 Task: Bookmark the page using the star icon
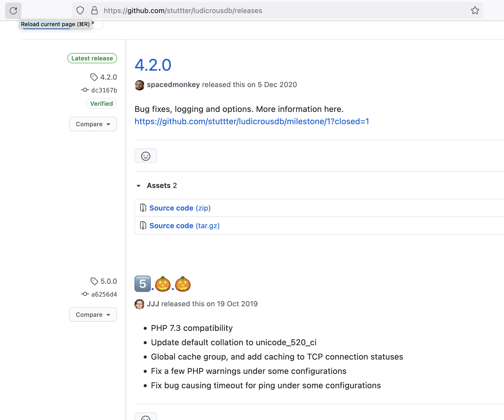tap(475, 10)
